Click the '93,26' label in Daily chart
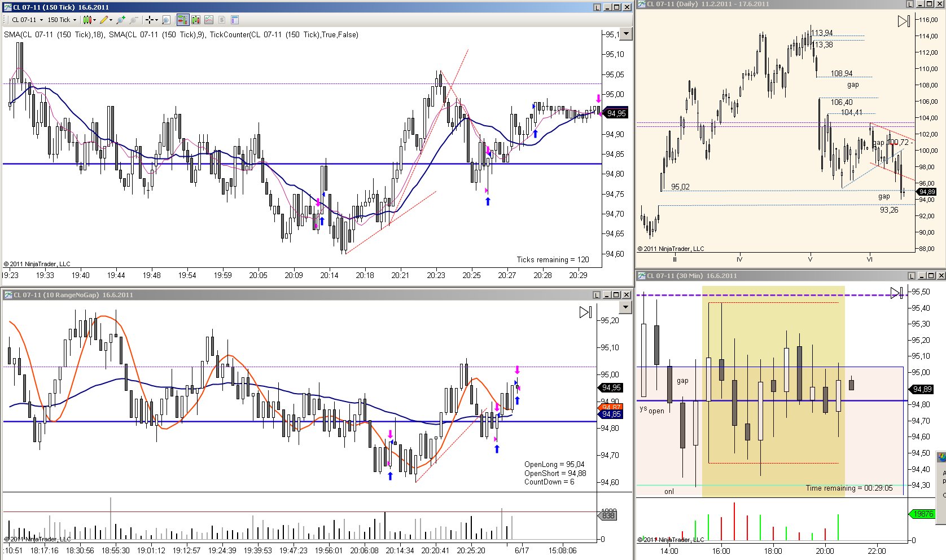 pos(889,210)
